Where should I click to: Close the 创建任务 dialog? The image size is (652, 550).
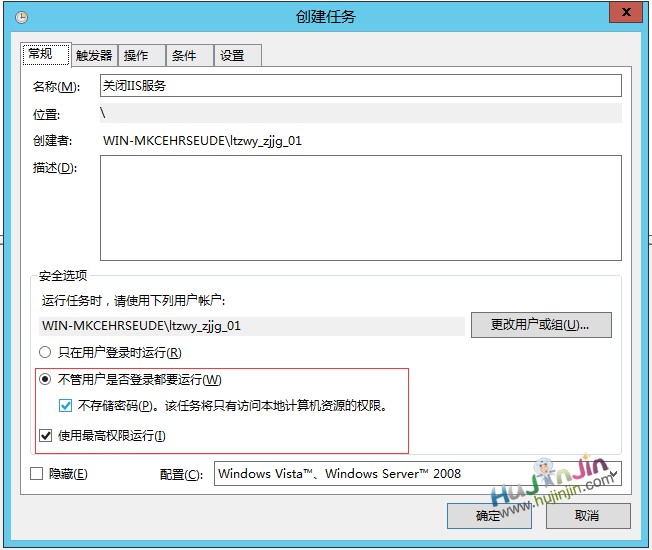(626, 12)
